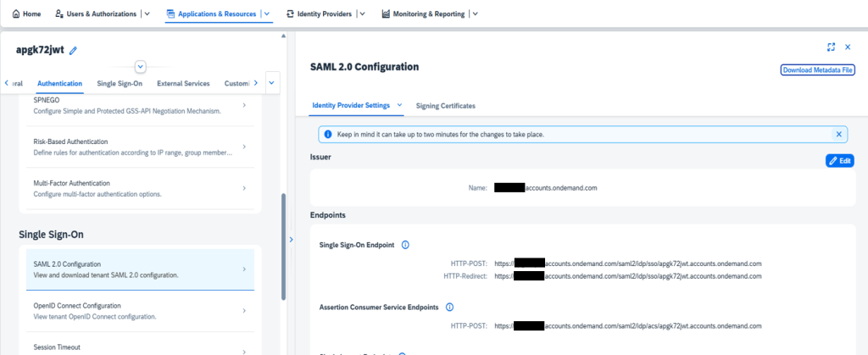Open the tab overflow dropdown after Customization

point(272,83)
